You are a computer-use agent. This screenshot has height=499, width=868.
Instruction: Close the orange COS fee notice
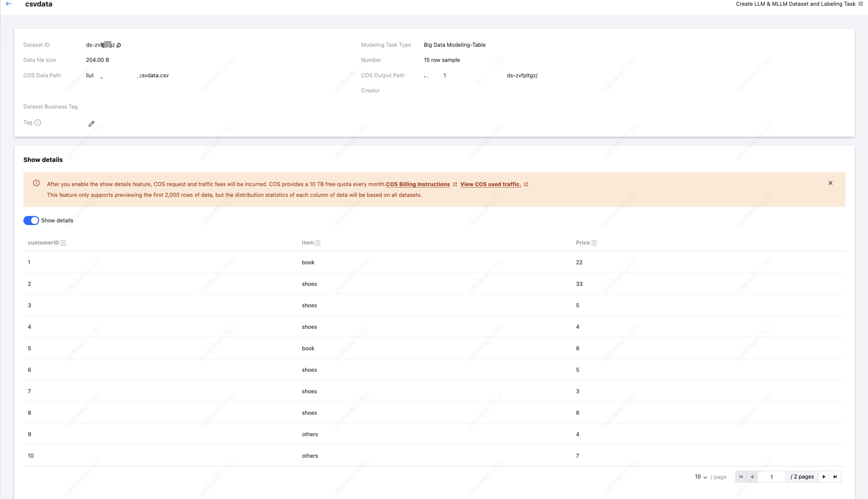click(830, 183)
